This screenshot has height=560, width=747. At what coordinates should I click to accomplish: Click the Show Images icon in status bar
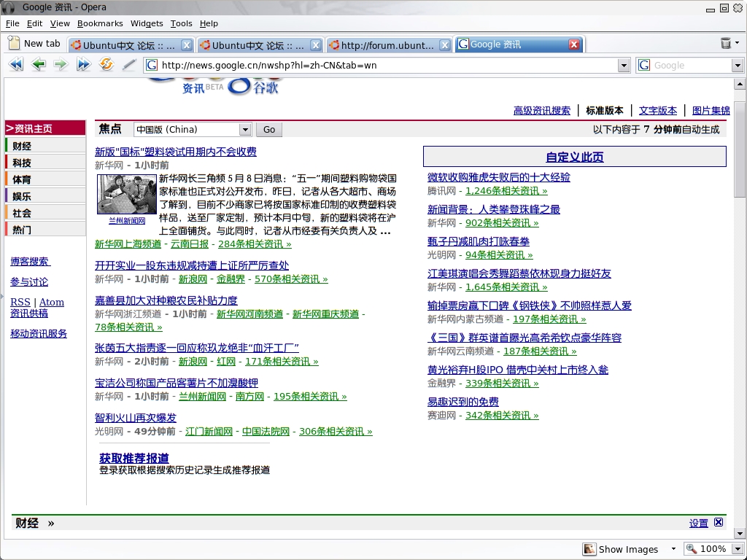pyautogui.click(x=589, y=549)
